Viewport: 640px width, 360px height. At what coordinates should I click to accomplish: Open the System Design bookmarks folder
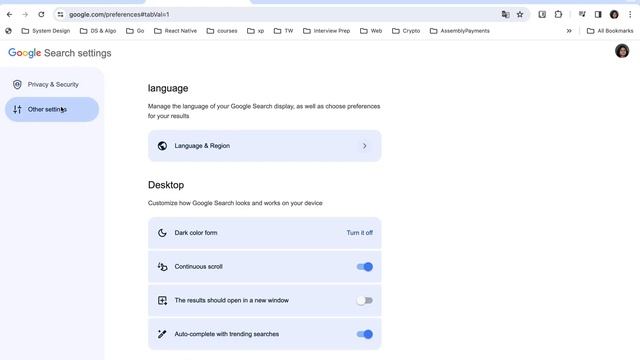click(x=46, y=31)
